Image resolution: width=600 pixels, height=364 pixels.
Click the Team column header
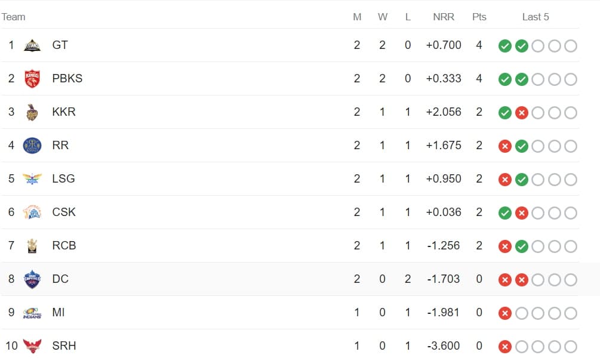pos(14,17)
